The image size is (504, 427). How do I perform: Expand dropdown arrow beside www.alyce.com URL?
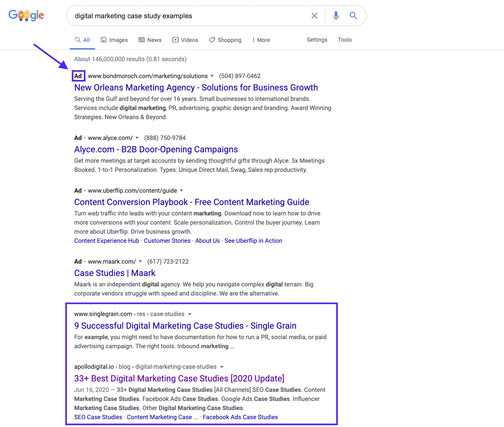click(x=137, y=138)
